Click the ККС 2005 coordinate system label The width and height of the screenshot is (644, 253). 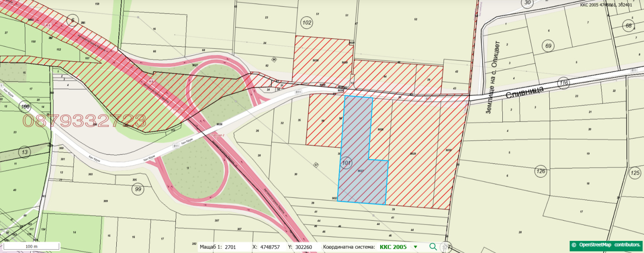393,247
